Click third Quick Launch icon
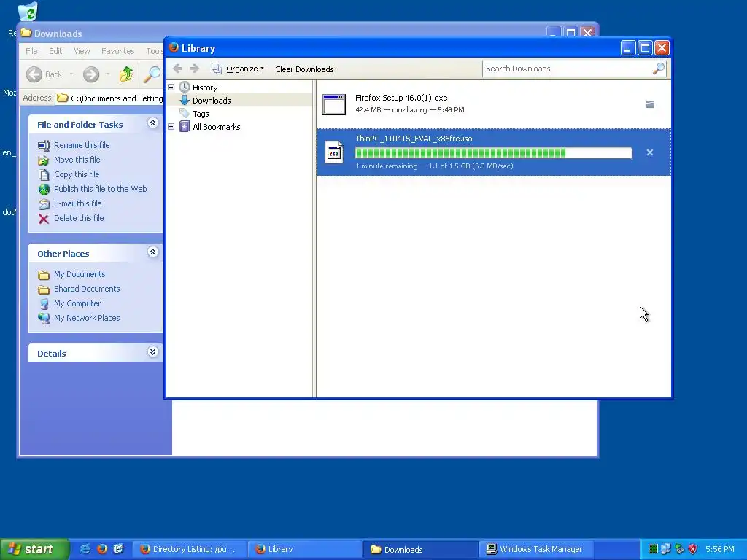Image resolution: width=747 pixels, height=560 pixels. [x=118, y=549]
